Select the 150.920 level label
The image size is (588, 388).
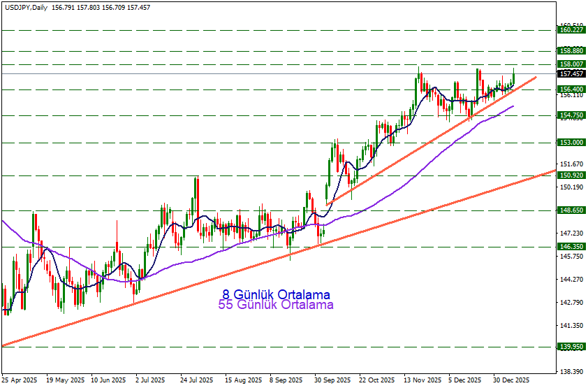coord(571,175)
